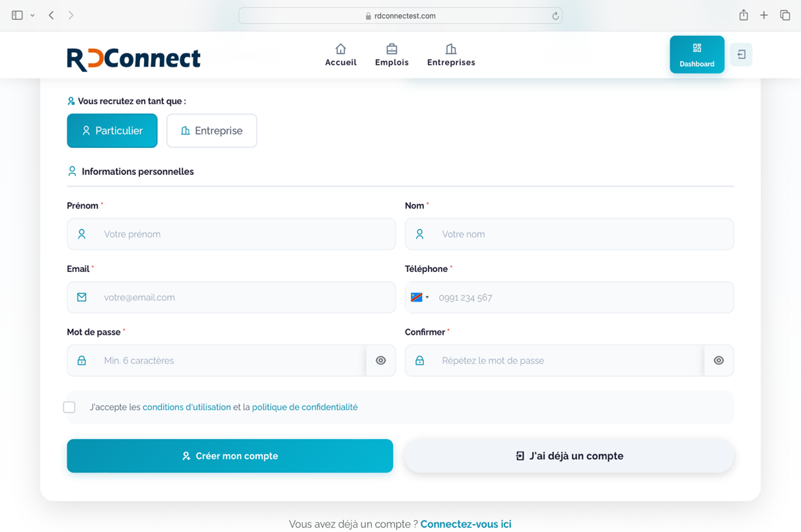Select the Accueil home icon

[x=340, y=48]
